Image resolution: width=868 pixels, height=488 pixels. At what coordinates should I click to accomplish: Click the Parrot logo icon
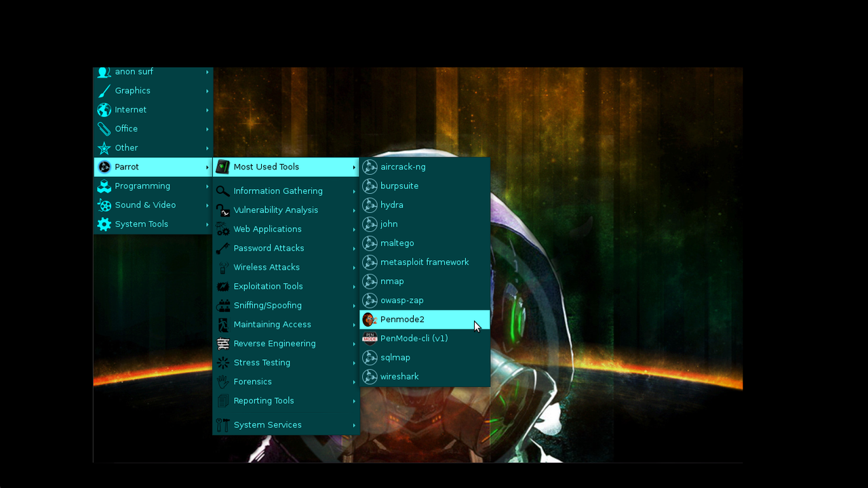click(x=104, y=167)
